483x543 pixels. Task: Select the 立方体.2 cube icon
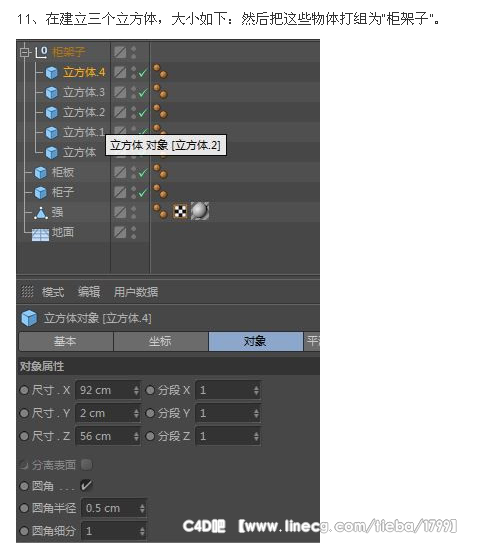point(52,113)
